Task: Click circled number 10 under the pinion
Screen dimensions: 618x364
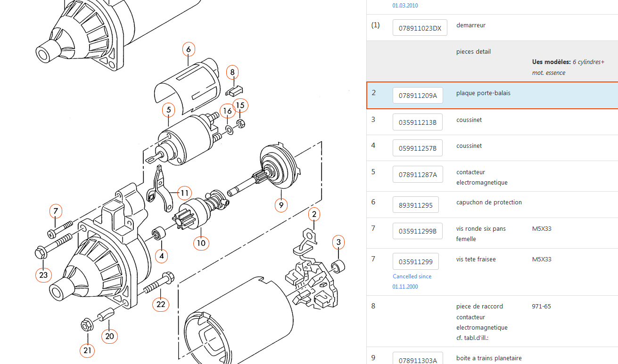Action: [201, 243]
